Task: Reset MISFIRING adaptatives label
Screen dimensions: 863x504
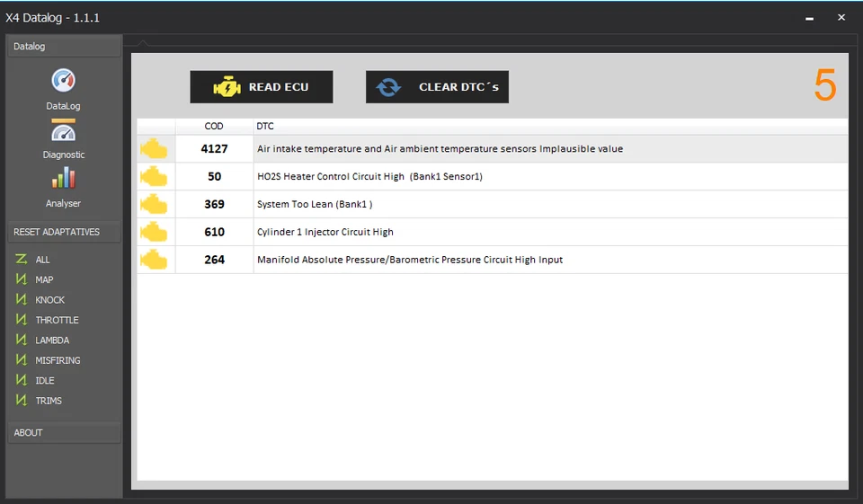Action: point(58,360)
